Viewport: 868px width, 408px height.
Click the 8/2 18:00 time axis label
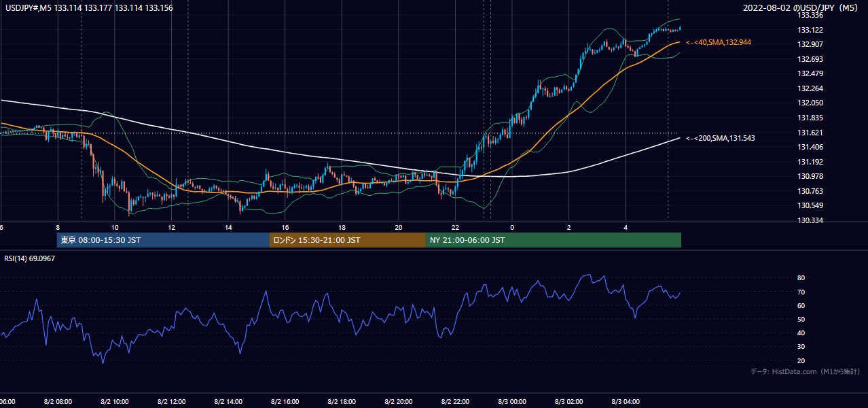pos(342,402)
